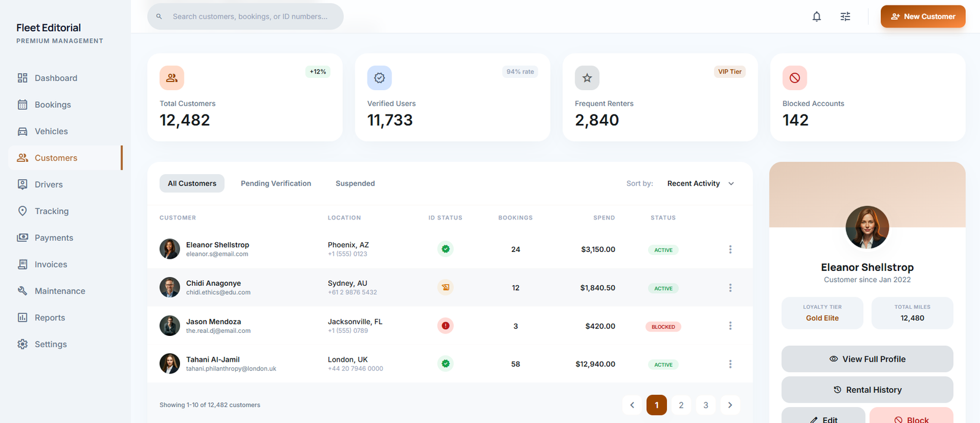This screenshot has width=980, height=423.
Task: Click the Edit button in profile panel
Action: [x=823, y=416]
